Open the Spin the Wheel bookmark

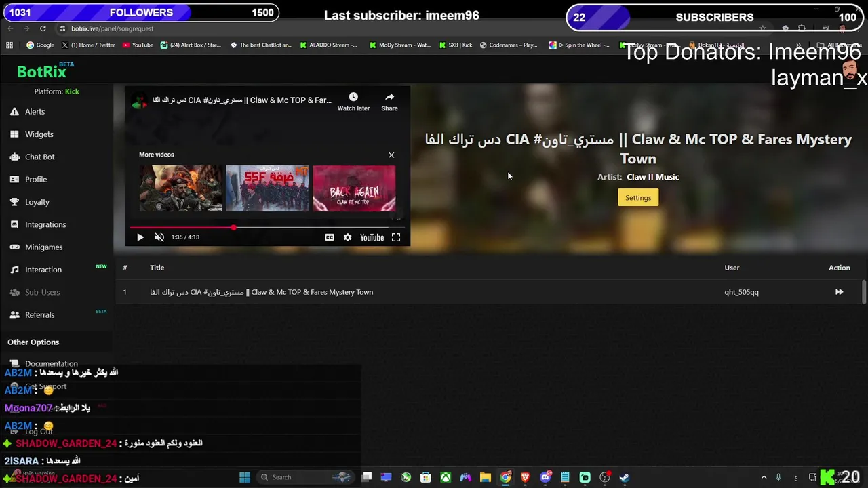click(579, 45)
